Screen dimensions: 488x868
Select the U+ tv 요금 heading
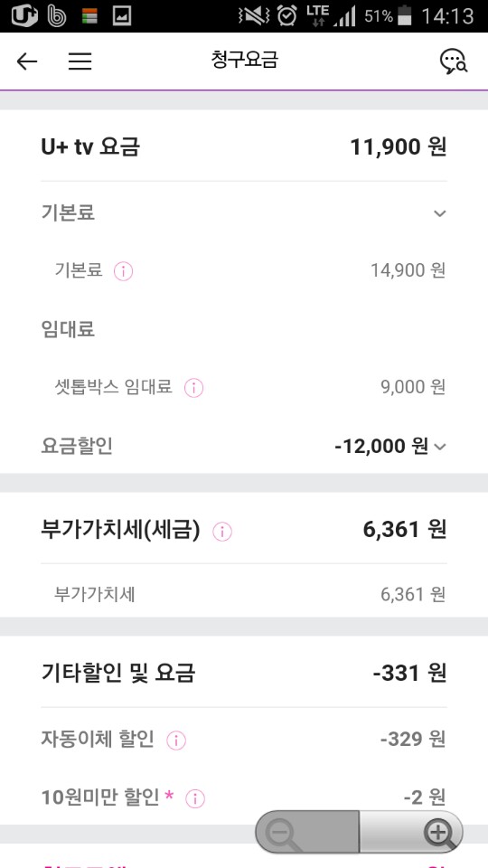90,147
